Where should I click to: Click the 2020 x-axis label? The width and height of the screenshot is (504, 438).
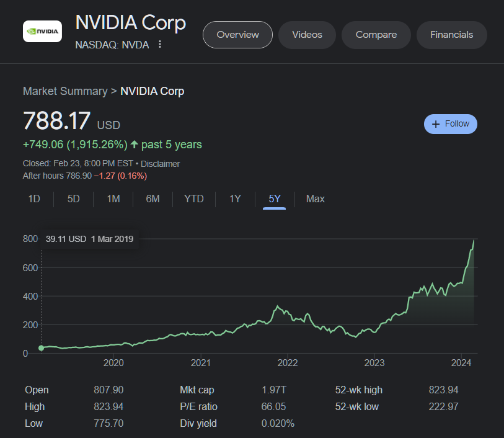[x=113, y=363]
